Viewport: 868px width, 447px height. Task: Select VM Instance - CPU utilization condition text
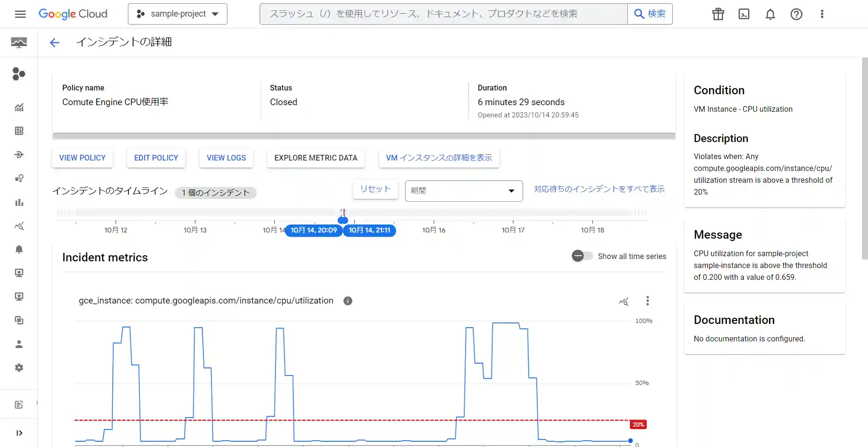coord(743,109)
